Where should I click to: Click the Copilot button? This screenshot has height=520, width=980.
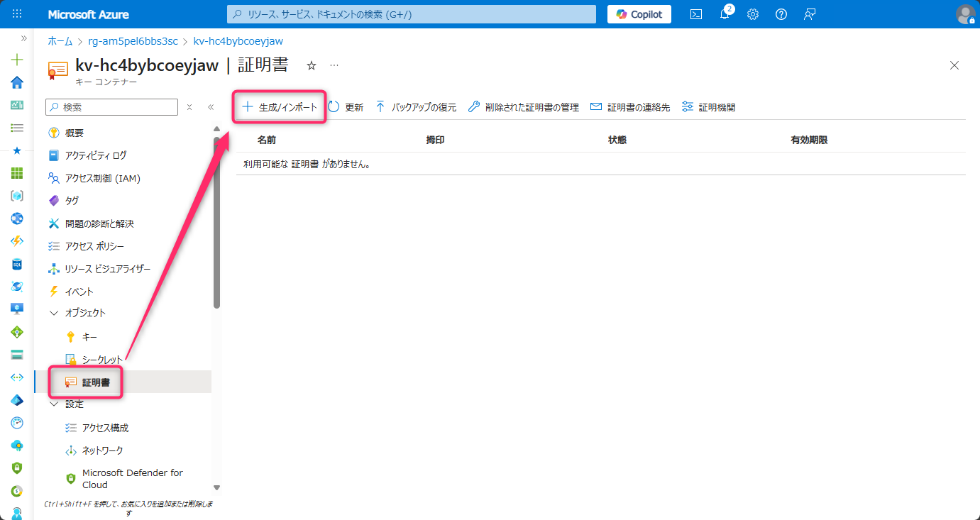click(639, 14)
